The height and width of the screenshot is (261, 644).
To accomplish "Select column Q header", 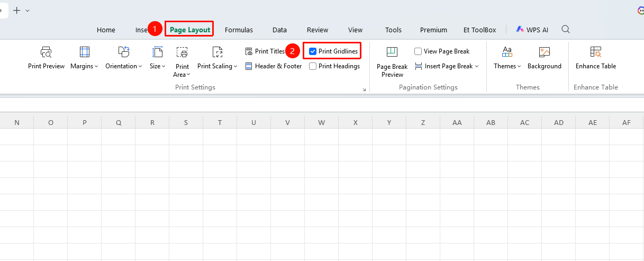I will tap(119, 122).
